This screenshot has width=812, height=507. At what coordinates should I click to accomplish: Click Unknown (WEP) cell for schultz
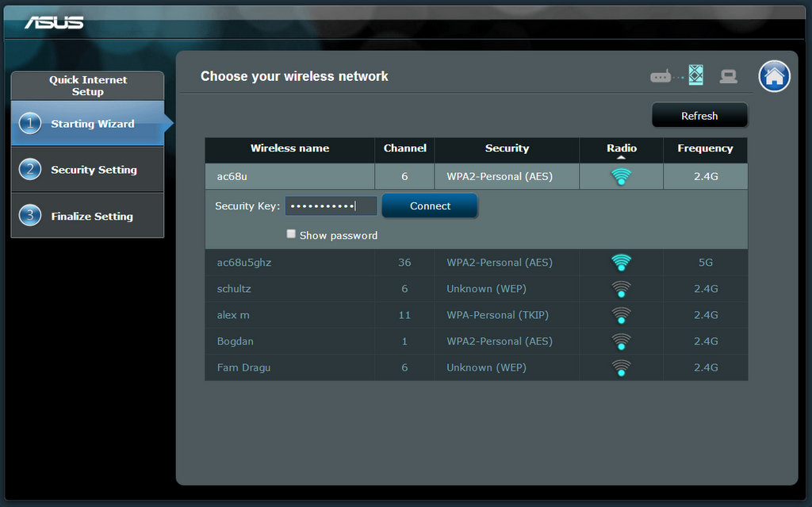(x=507, y=289)
